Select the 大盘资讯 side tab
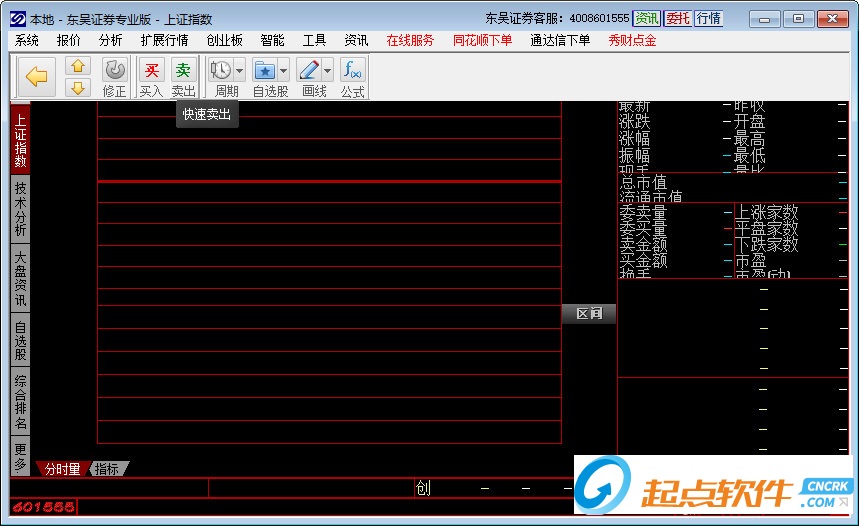Viewport: 859px width, 526px height. coord(20,278)
